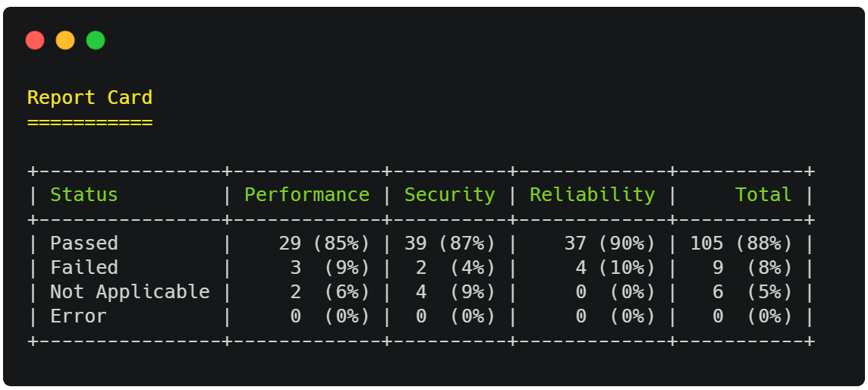Click the red close window dot

tap(35, 40)
